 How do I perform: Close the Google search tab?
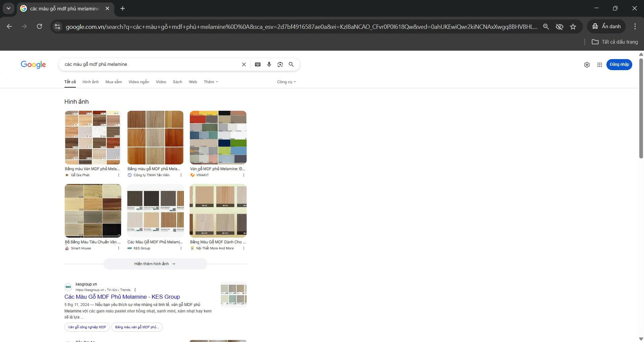(107, 8)
